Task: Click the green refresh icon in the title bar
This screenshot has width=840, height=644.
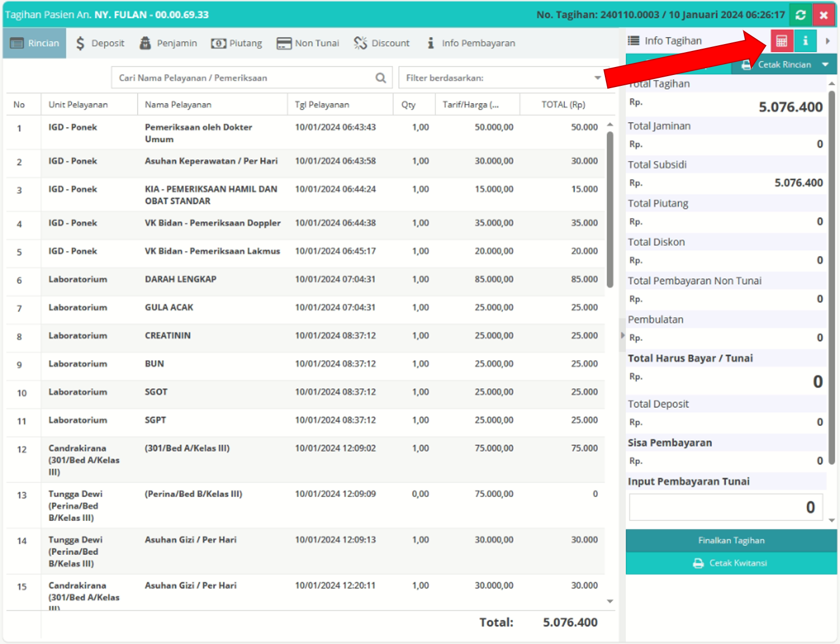Action: [801, 15]
